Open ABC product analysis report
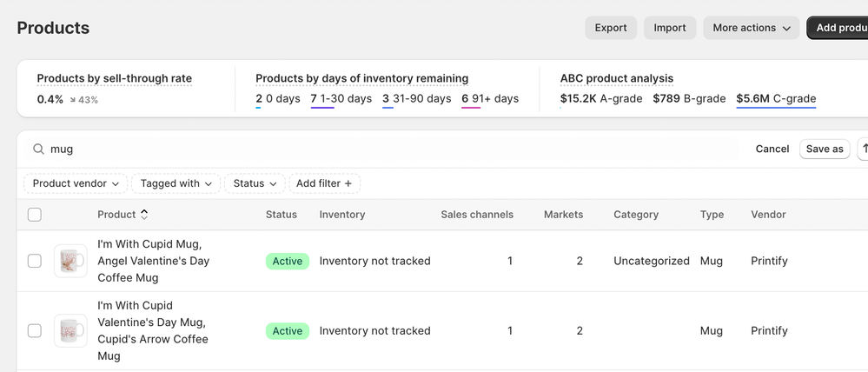 617,78
